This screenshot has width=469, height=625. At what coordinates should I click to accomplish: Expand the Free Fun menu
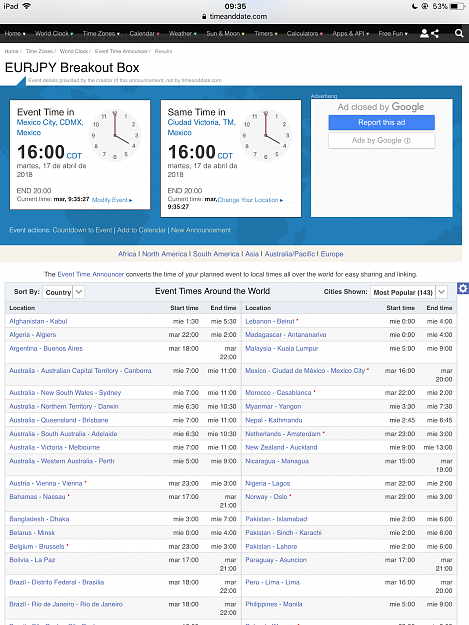pyautogui.click(x=393, y=33)
